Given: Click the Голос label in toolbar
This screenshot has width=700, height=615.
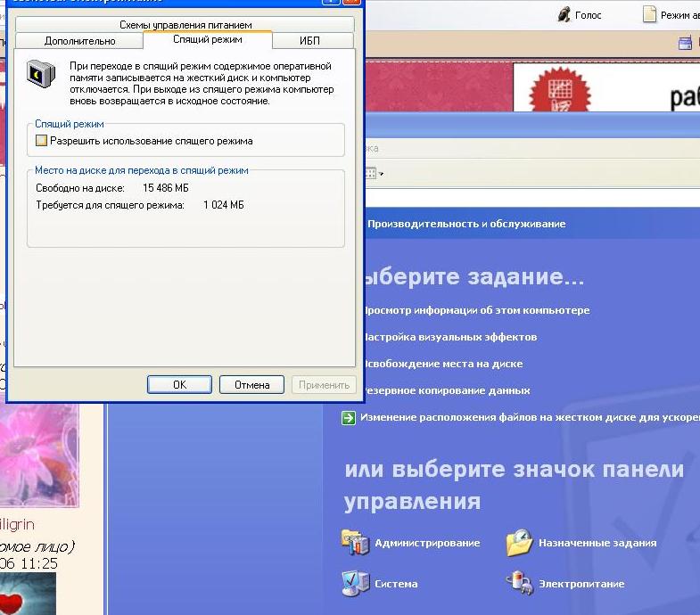Looking at the screenshot, I should point(588,15).
